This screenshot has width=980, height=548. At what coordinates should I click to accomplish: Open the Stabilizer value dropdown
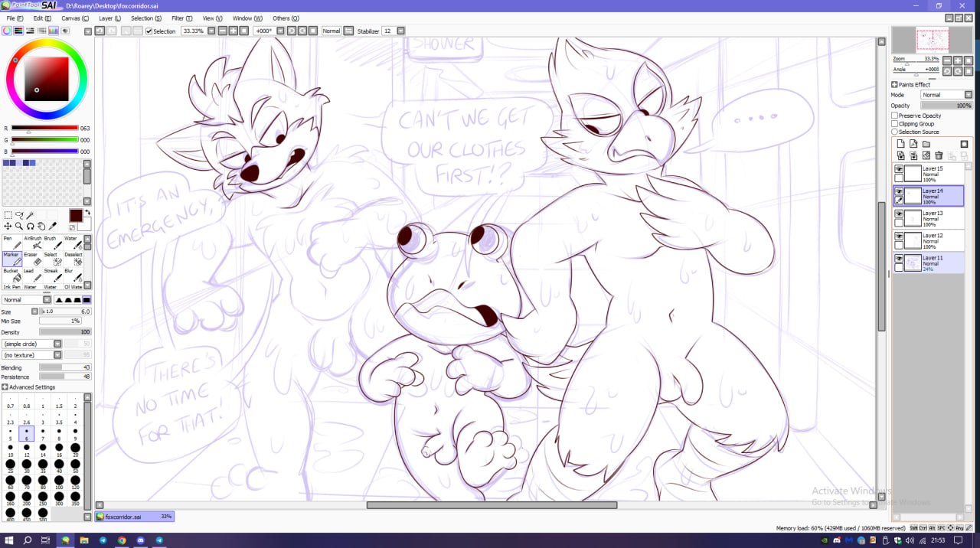tap(400, 31)
